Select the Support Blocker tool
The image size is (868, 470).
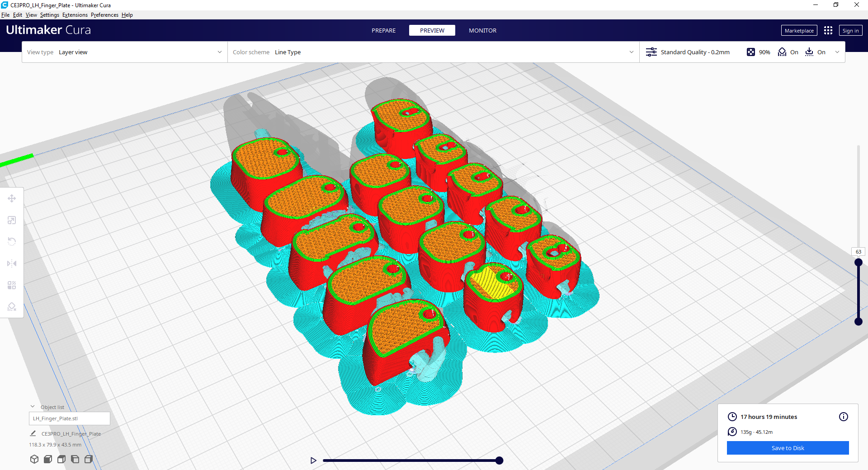coord(12,307)
